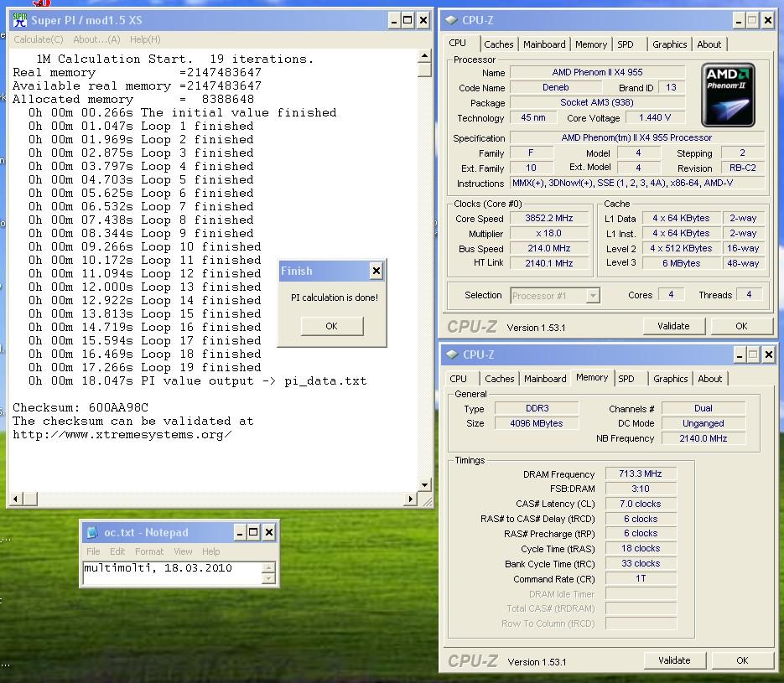Open the Help menu in Super PI
Screen dimensions: 784x683
(x=145, y=39)
